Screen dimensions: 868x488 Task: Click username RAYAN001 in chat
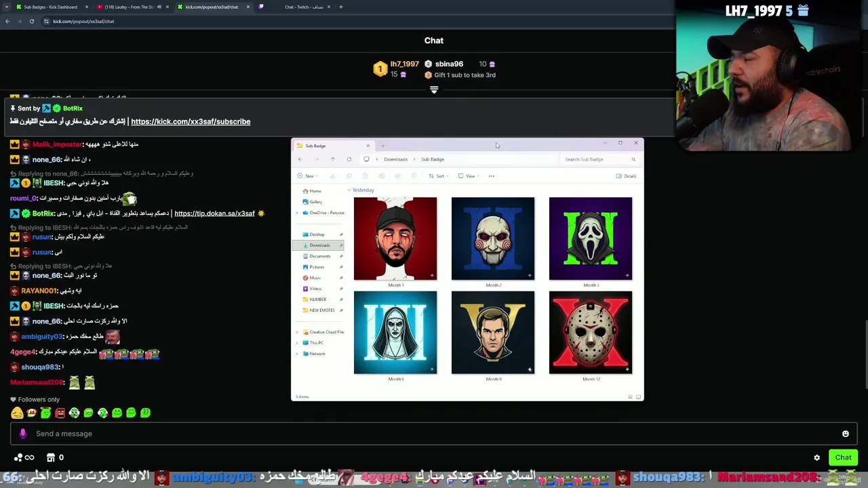tap(40, 291)
